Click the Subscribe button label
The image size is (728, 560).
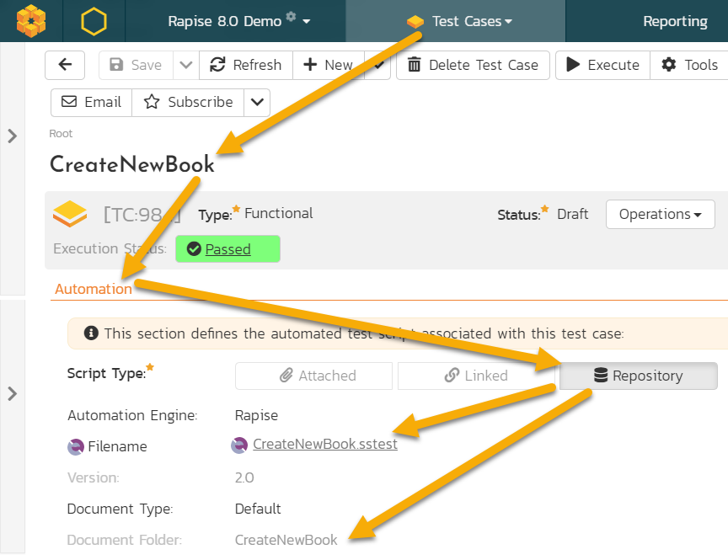(x=201, y=102)
